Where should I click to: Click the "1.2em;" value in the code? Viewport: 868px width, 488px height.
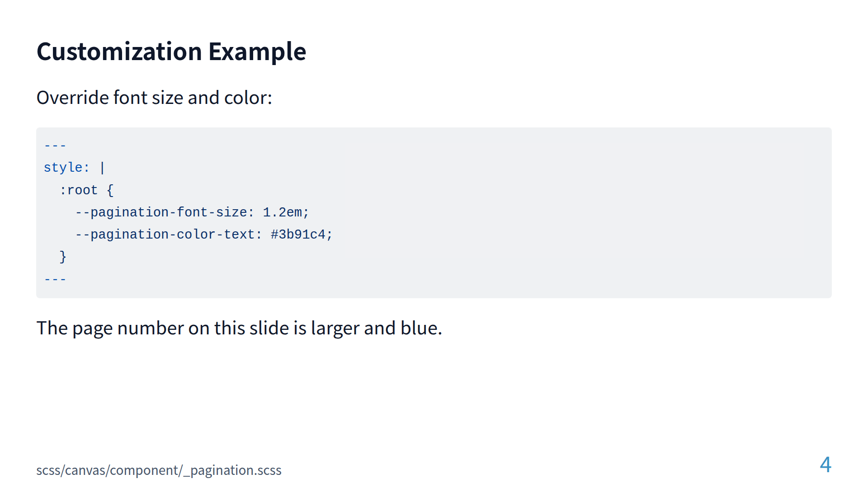coord(286,212)
